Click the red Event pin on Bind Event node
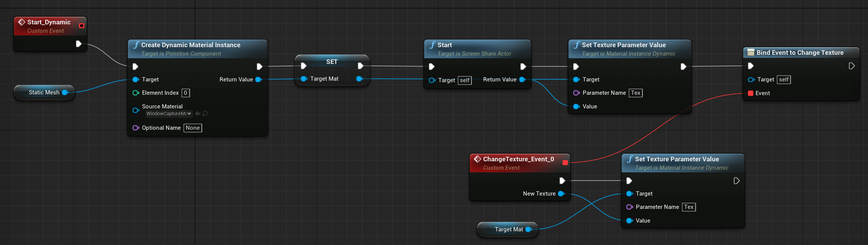Viewport: 868px width, 245px height. pos(751,93)
